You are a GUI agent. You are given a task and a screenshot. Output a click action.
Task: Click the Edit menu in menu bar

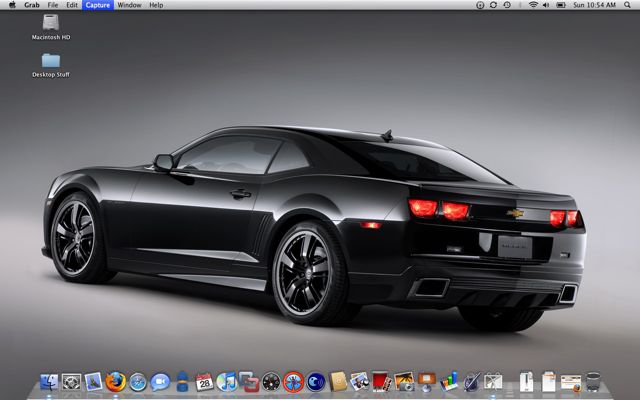tap(72, 5)
